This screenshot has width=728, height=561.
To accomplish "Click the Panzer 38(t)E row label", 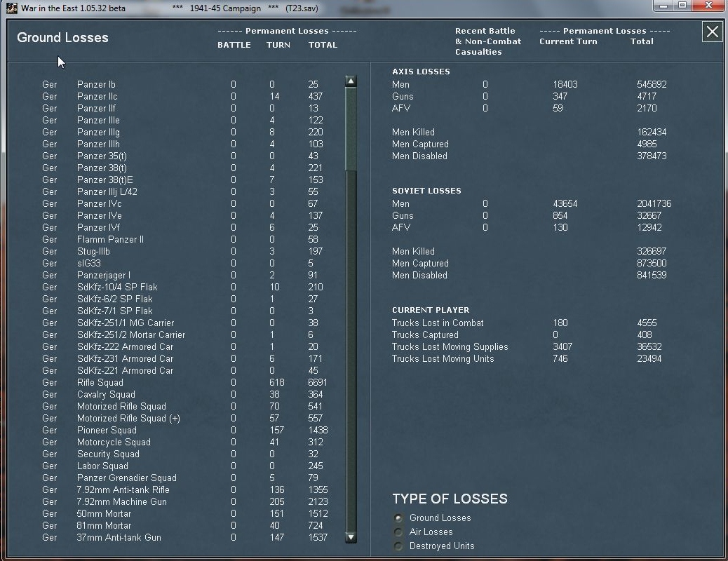I will pyautogui.click(x=105, y=180).
